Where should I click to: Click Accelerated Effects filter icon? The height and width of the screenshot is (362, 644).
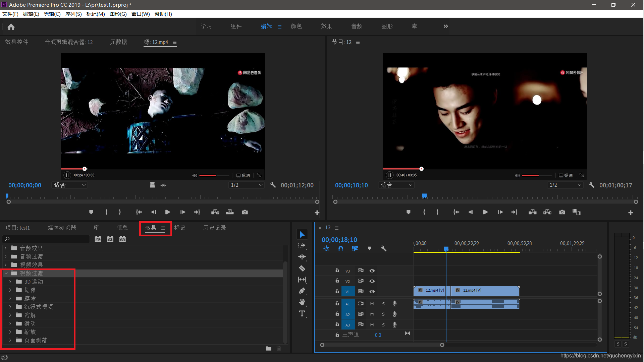[98, 239]
